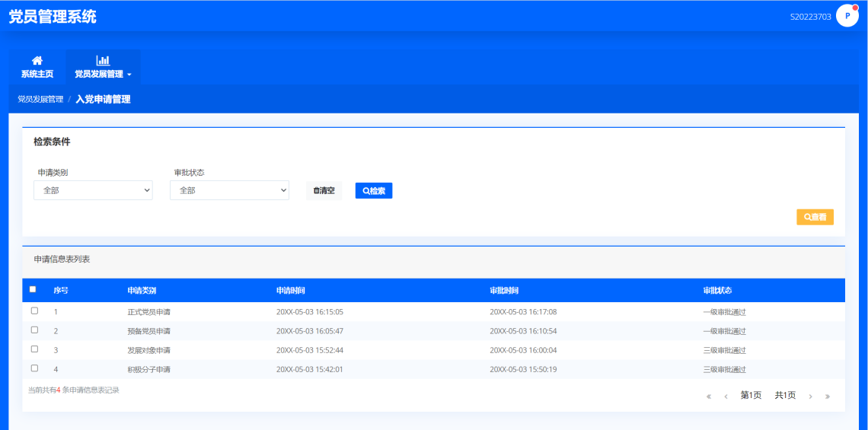
Task: Go to first page double-arrow icon
Action: pyautogui.click(x=709, y=397)
